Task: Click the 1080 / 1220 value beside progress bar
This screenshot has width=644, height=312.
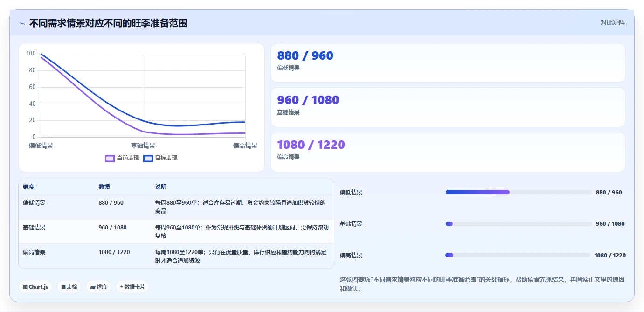Action: pyautogui.click(x=610, y=255)
